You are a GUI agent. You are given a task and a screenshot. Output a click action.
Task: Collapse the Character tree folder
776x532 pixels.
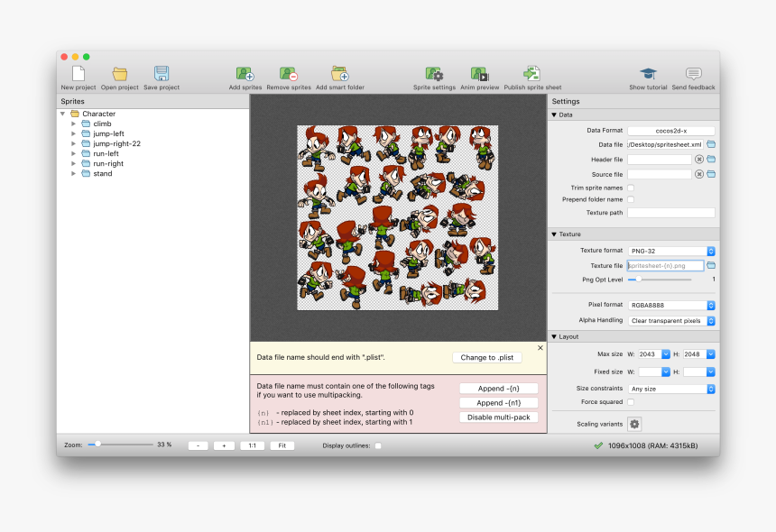(x=63, y=114)
